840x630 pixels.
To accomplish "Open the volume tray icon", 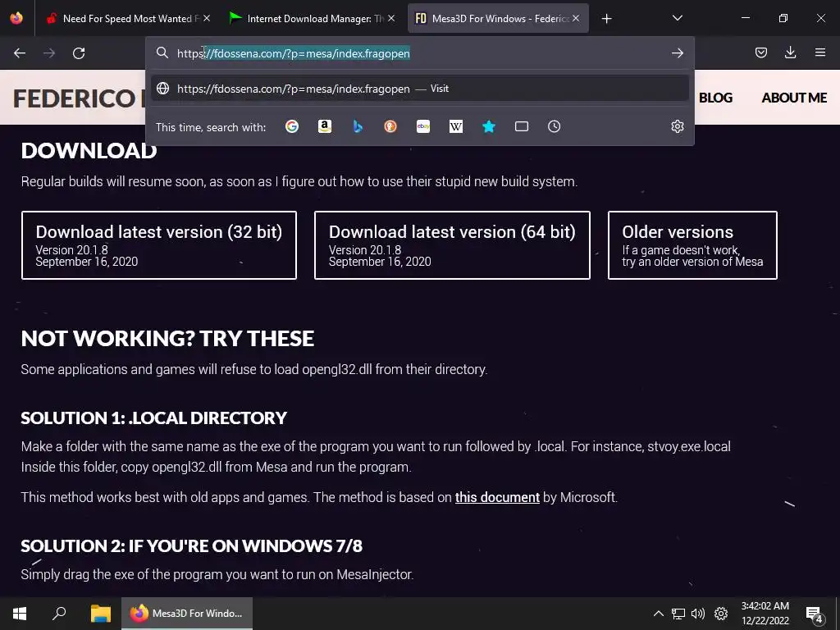I will click(698, 614).
